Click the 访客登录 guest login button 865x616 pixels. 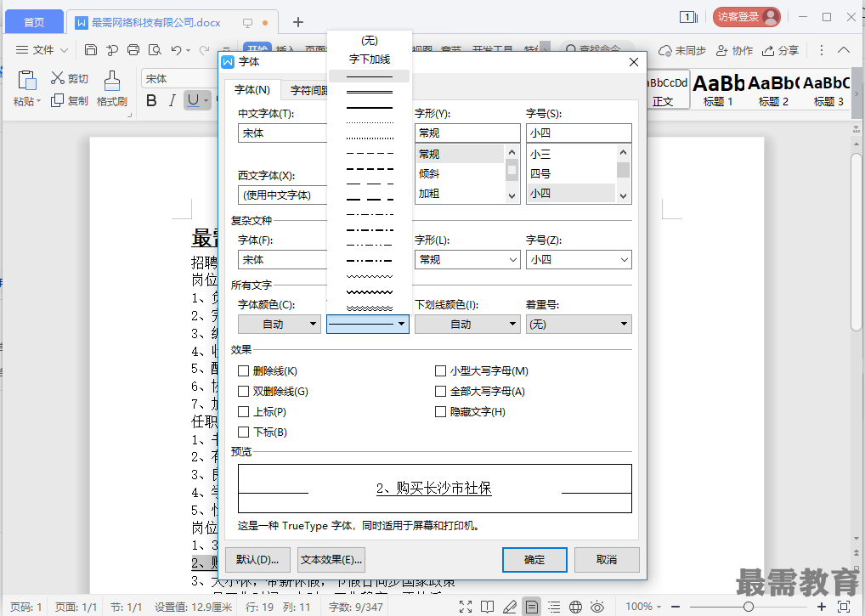tap(746, 17)
